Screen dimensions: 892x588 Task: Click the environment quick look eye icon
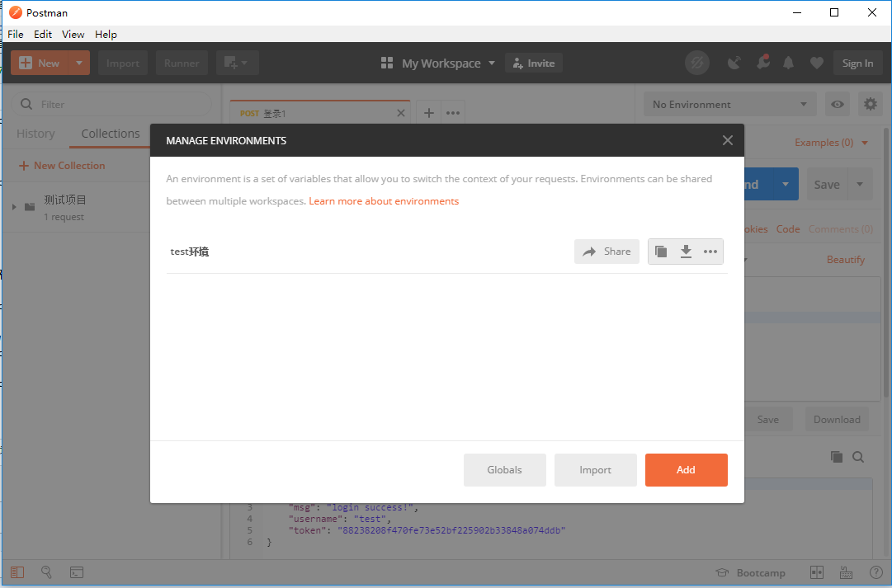coord(837,104)
